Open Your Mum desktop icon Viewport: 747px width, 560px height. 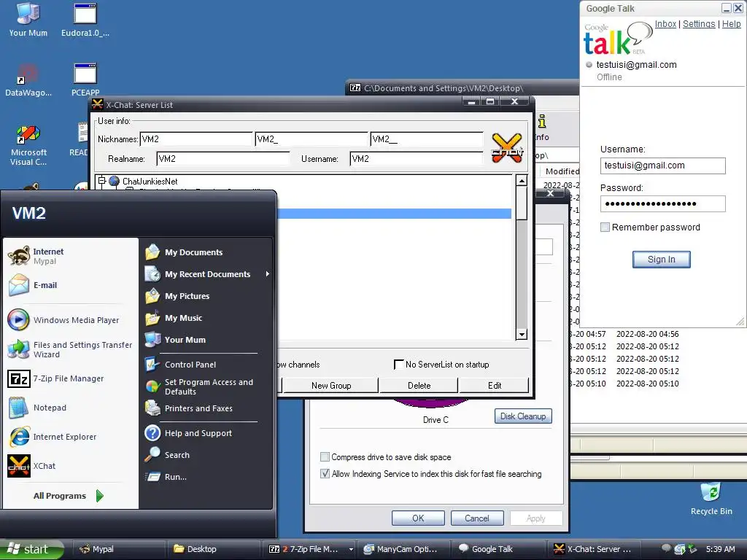[28, 20]
